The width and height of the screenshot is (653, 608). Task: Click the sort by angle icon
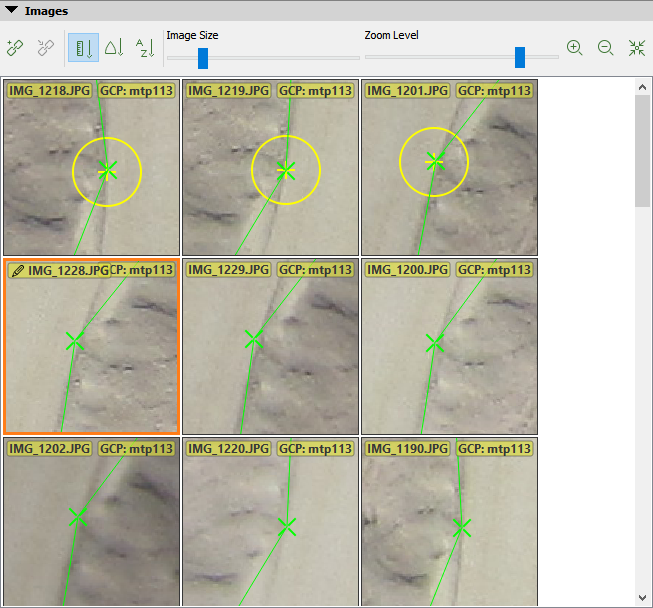[x=114, y=47]
